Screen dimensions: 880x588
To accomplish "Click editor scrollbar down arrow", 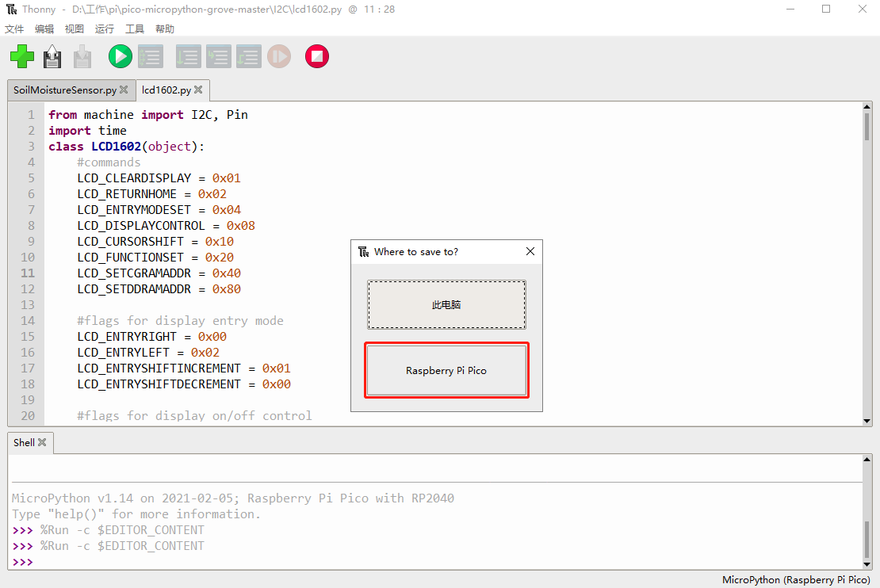I will [x=867, y=421].
